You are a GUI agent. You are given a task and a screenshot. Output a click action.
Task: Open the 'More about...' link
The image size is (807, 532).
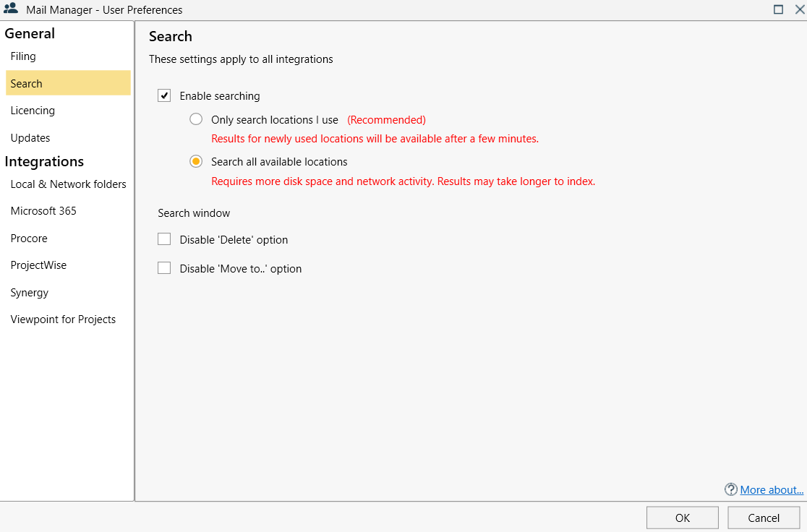coord(772,489)
